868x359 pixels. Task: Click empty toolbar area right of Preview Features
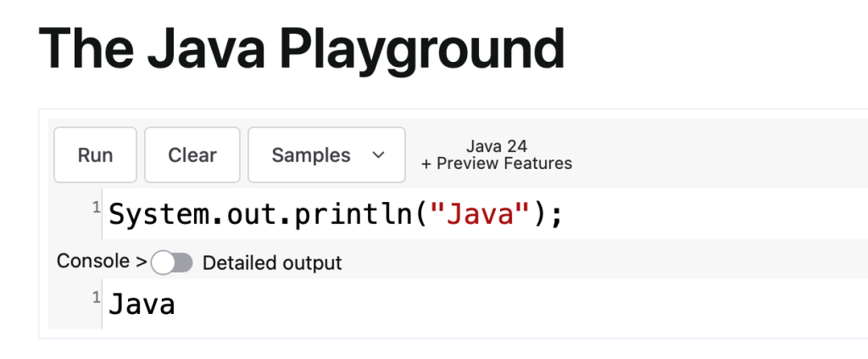pyautogui.click(x=721, y=155)
